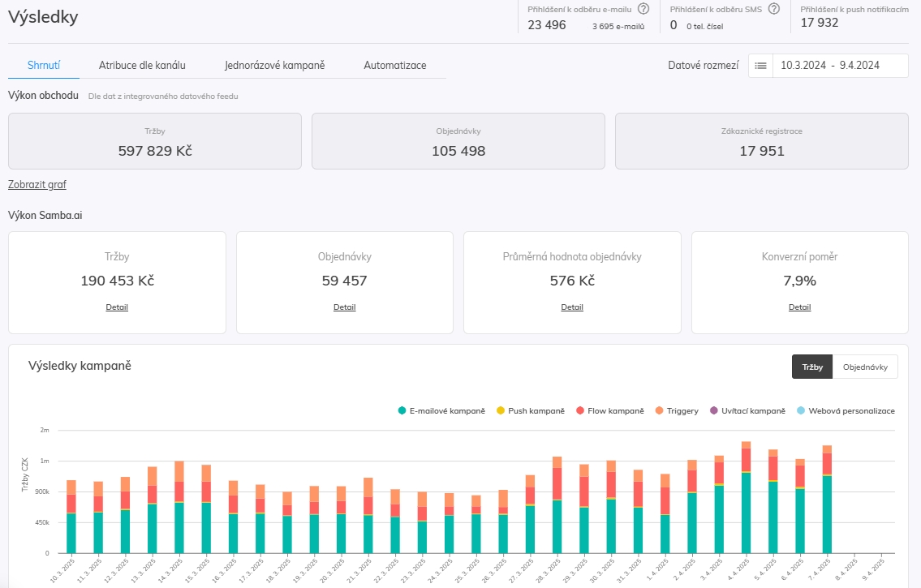Viewport: 921px width, 588px height.
Task: Toggle E-mailové kampaně legend series
Action: (x=441, y=411)
